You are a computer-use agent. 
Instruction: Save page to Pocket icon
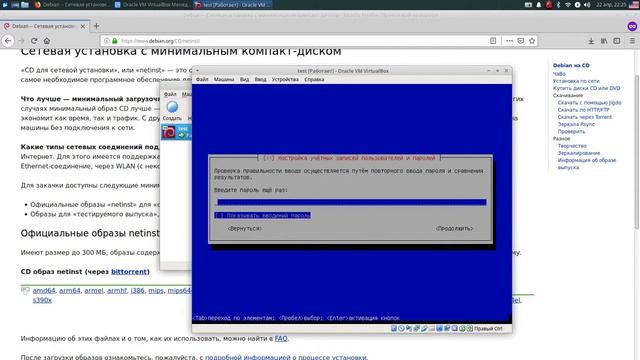pyautogui.click(x=520, y=41)
